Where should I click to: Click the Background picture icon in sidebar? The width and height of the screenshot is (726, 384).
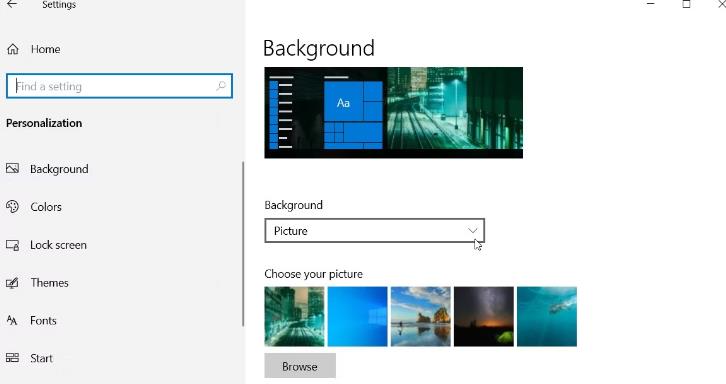click(13, 169)
